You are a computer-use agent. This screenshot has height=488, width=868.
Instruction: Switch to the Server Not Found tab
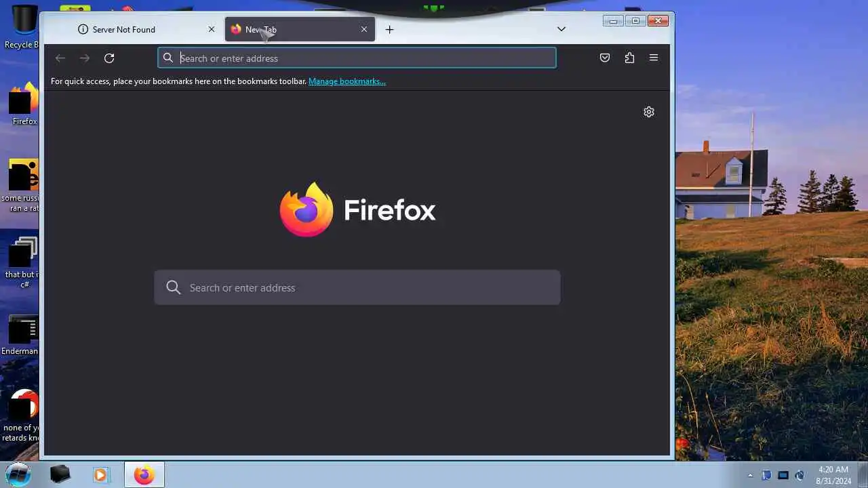146,30
